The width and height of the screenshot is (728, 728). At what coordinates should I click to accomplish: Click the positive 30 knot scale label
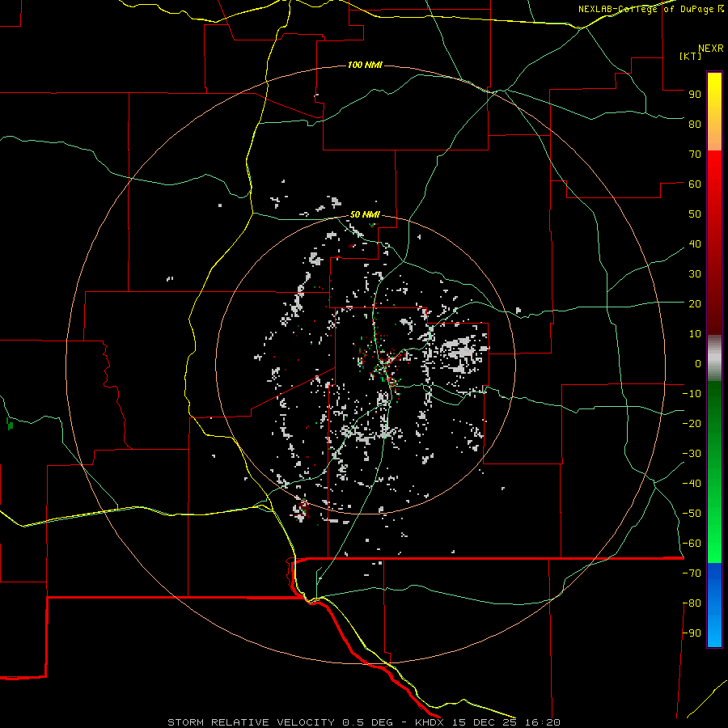[695, 274]
